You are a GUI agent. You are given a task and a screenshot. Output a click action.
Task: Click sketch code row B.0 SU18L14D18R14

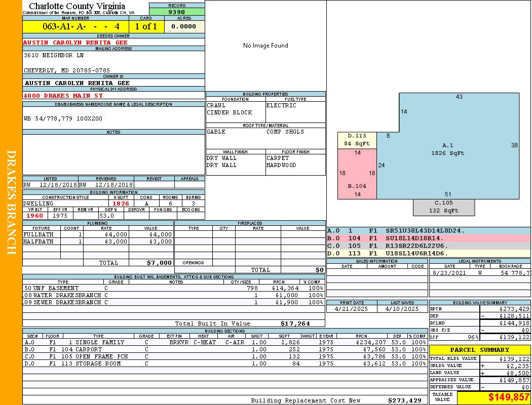pos(429,238)
